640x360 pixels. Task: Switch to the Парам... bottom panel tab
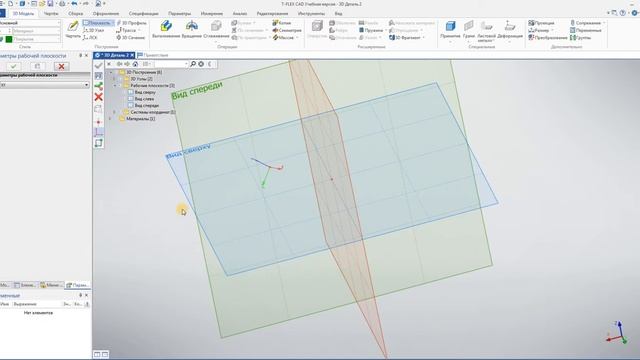coord(78,285)
